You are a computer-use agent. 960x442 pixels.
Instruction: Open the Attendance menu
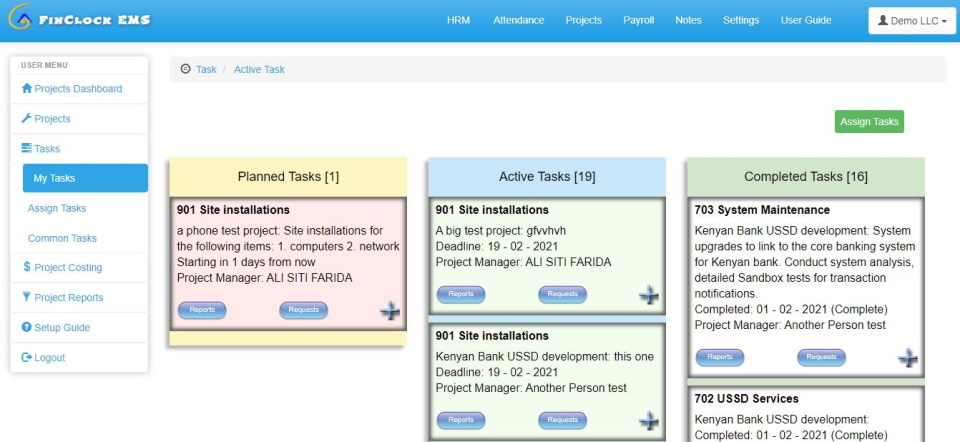(519, 20)
